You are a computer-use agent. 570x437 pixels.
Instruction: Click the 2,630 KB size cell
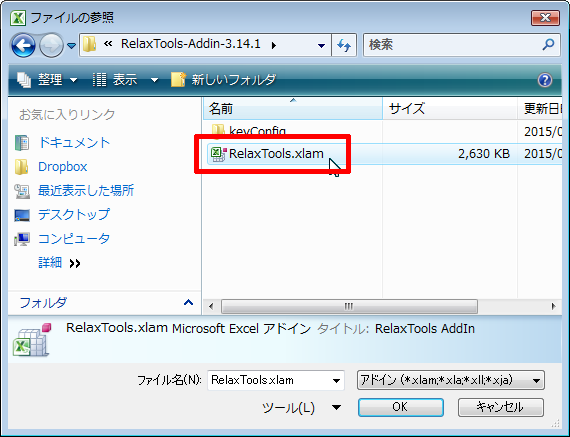[x=483, y=154]
